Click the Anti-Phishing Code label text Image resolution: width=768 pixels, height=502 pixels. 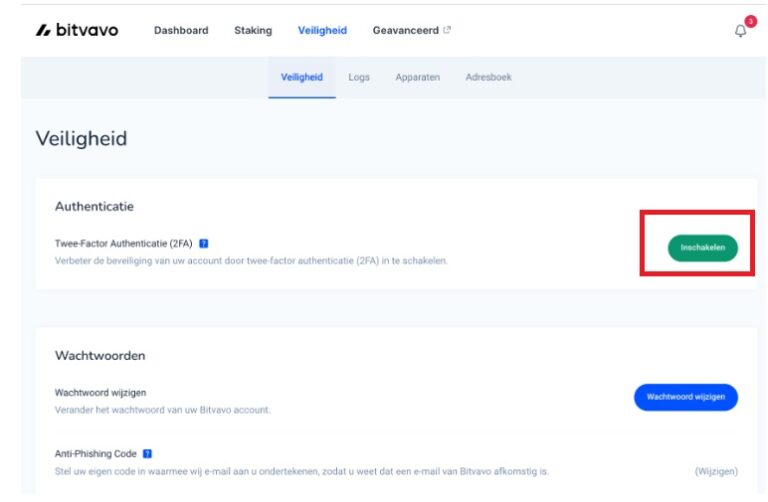(x=96, y=453)
